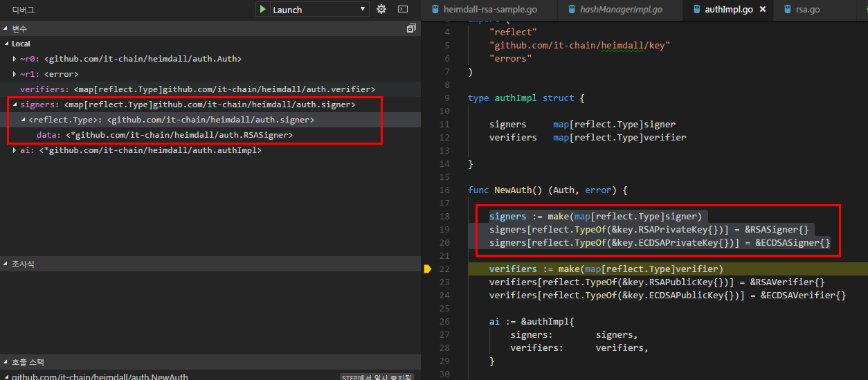Close the authImpl.go tab
This screenshot has width=868, height=380.
pos(762,10)
